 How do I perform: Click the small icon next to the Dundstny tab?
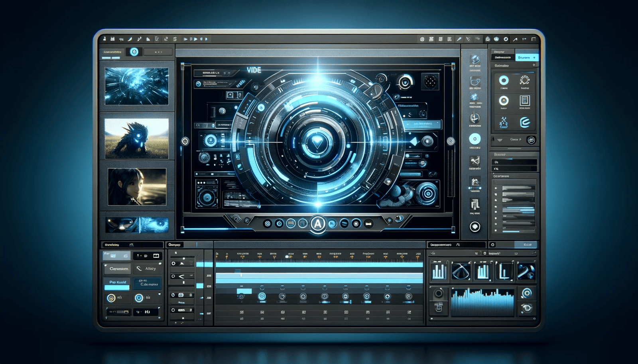pos(131,245)
